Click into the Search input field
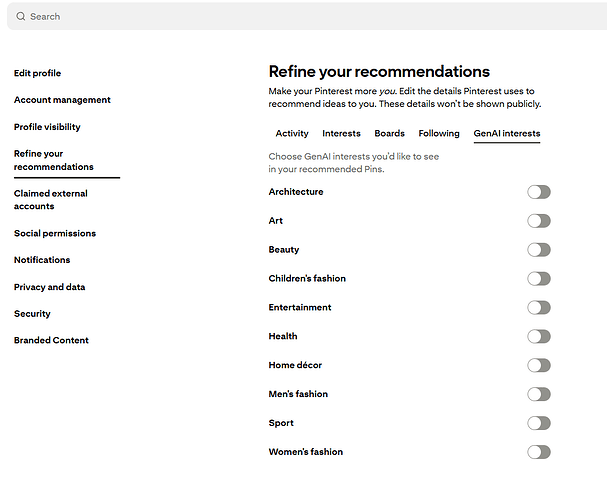This screenshot has width=607, height=500. point(300,17)
